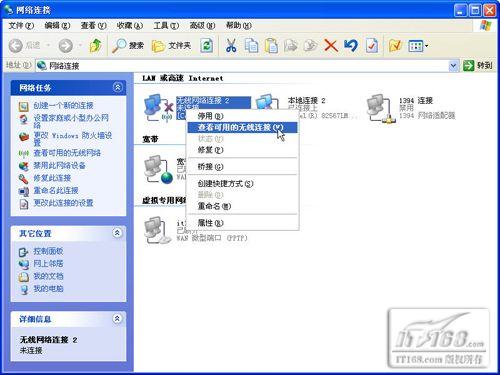Open the 编辑(E) menu

57,25
